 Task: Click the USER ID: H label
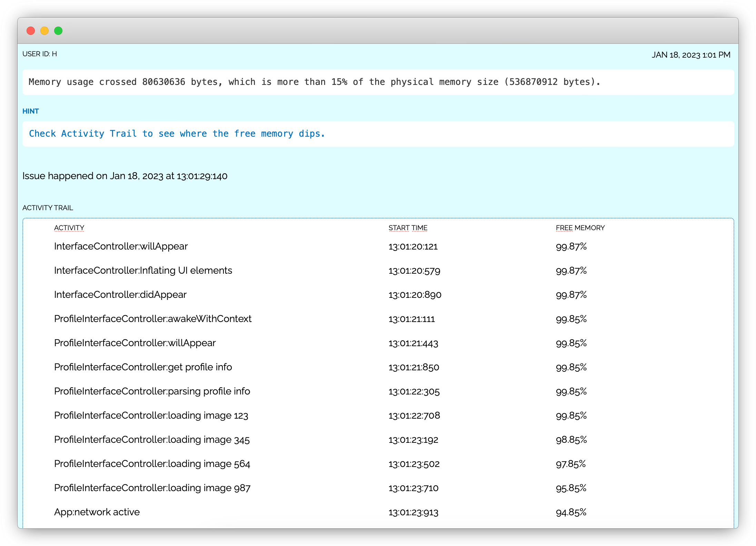click(x=40, y=54)
